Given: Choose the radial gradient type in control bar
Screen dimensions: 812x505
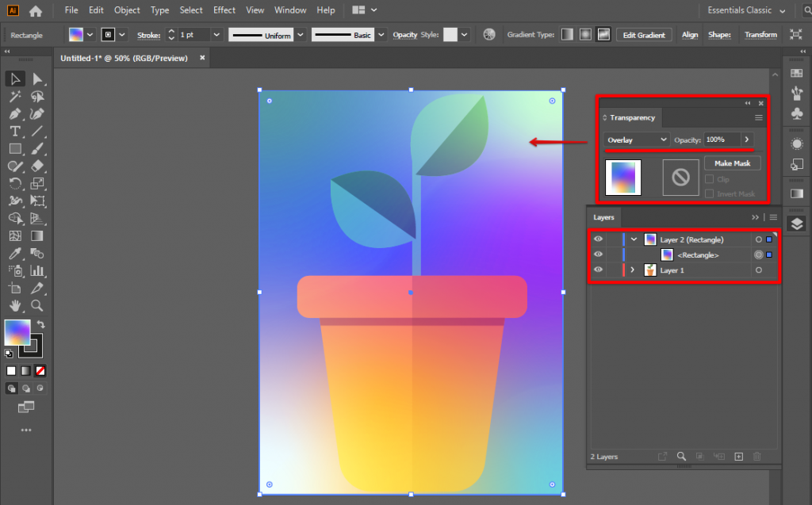Looking at the screenshot, I should click(x=584, y=34).
